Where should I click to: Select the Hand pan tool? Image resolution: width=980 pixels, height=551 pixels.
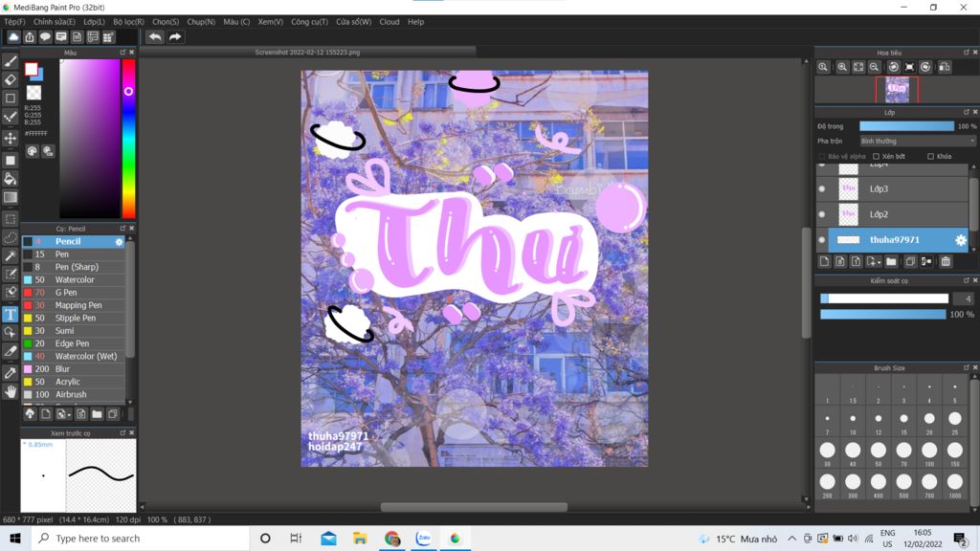point(10,391)
